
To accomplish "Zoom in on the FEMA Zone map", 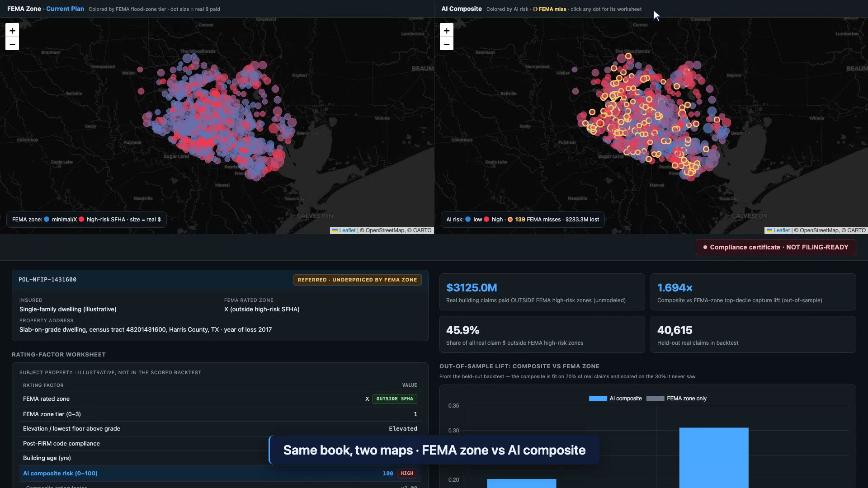I will (12, 30).
